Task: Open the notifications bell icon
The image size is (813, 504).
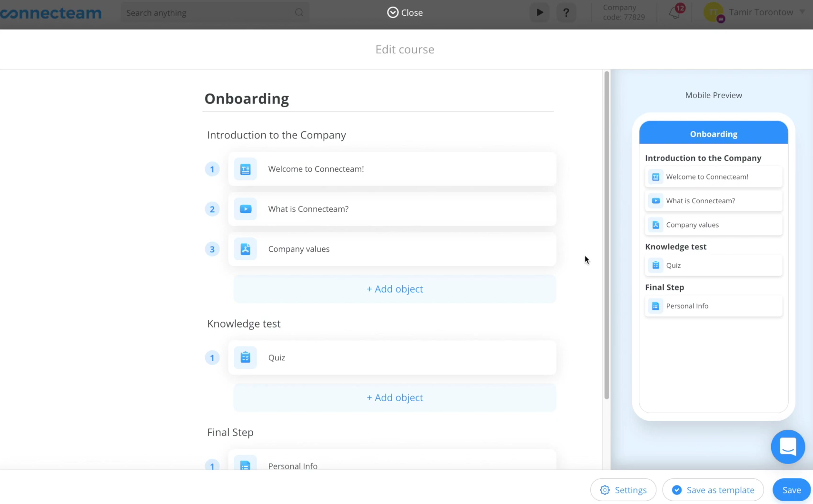Action: click(x=675, y=12)
